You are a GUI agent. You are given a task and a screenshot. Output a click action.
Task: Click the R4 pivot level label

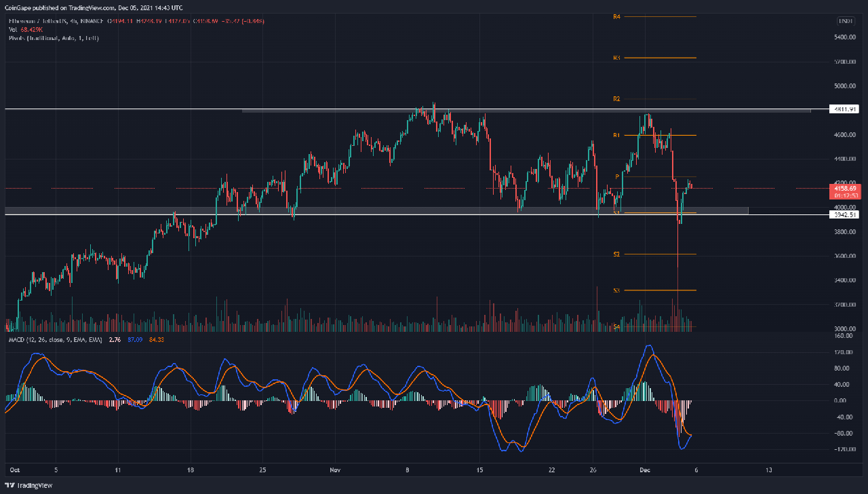(616, 16)
